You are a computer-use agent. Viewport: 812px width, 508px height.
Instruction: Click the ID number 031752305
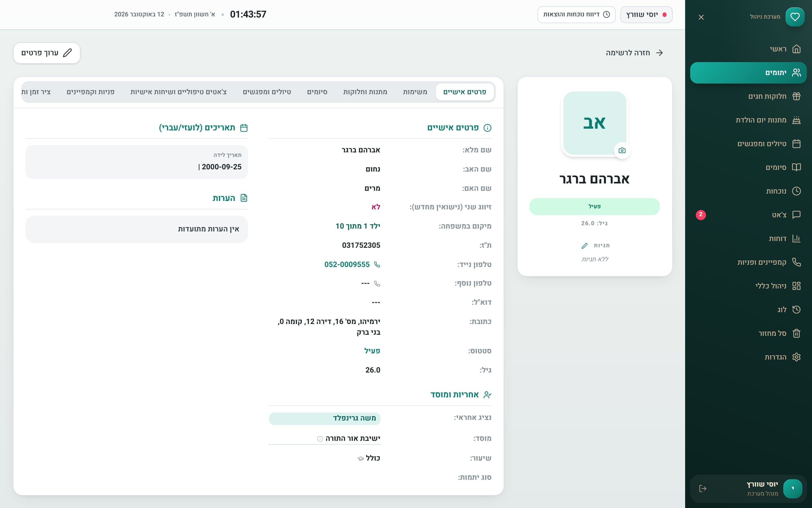(361, 245)
